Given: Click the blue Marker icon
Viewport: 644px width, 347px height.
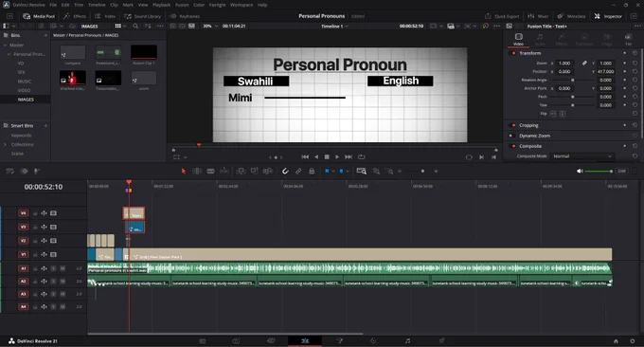Looking at the screenshot, I should coord(341,171).
